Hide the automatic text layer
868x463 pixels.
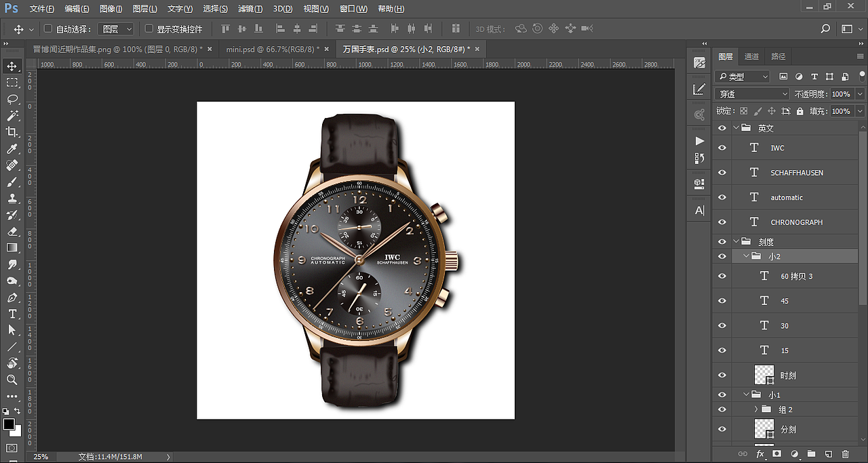(x=722, y=197)
